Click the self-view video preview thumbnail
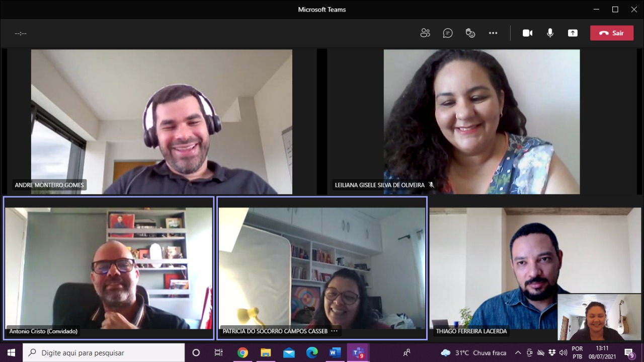 coord(599,317)
